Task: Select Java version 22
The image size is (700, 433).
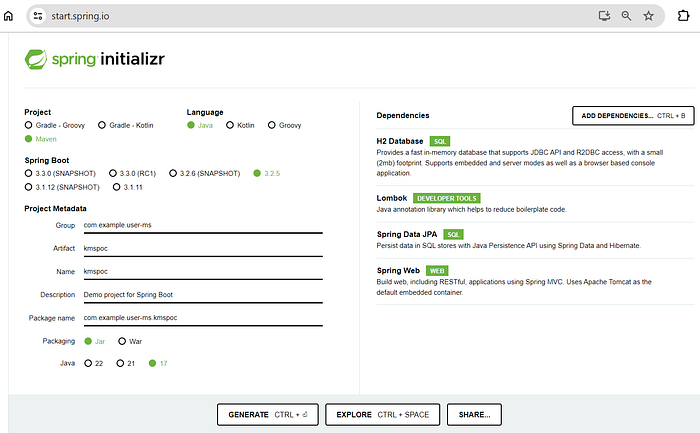Action: (94, 363)
